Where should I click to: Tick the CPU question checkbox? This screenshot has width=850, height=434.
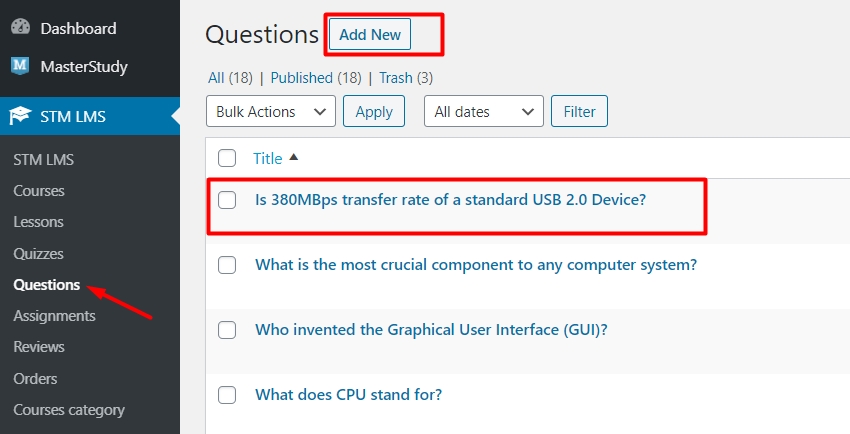[227, 395]
